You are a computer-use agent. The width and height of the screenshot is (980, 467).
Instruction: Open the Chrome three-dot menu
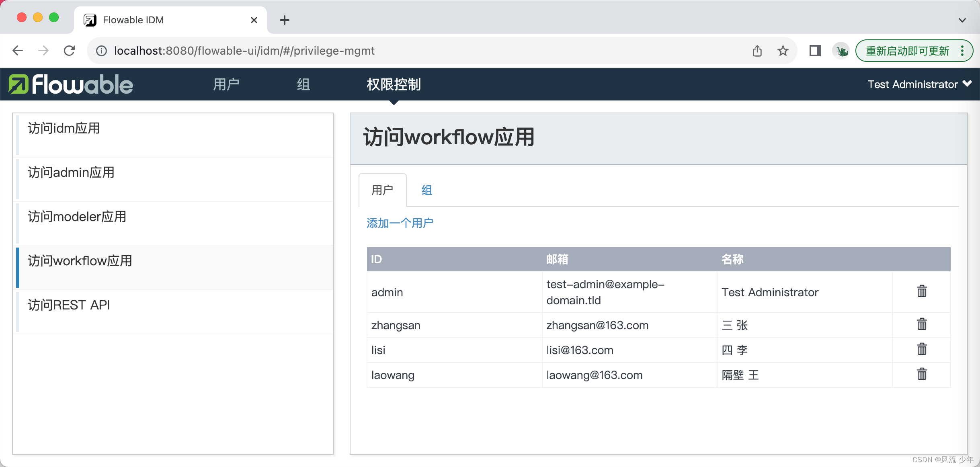[x=962, y=51]
